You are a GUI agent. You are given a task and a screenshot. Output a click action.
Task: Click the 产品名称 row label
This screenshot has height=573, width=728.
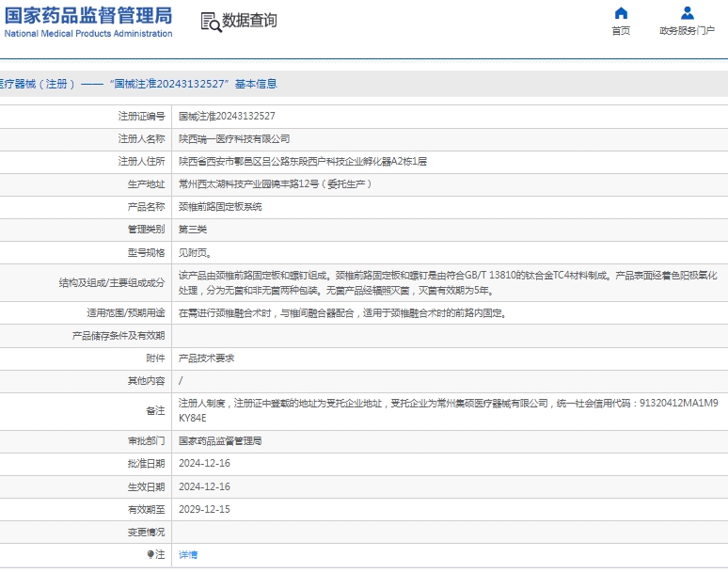click(146, 207)
